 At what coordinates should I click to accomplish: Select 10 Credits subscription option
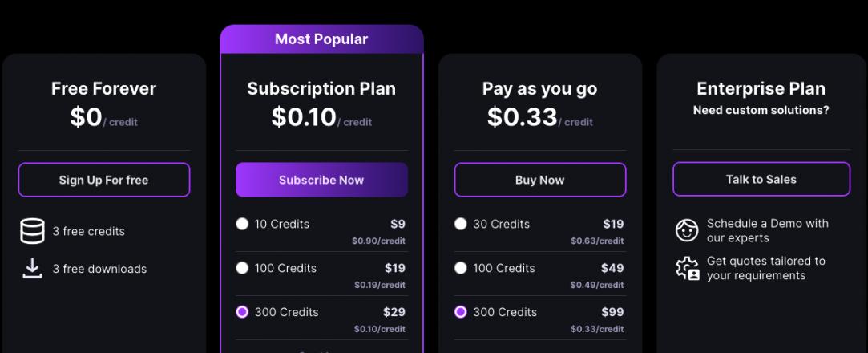click(242, 225)
